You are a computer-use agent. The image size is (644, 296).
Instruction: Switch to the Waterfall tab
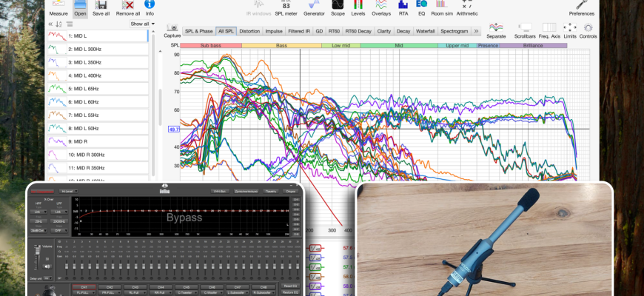pos(425,31)
